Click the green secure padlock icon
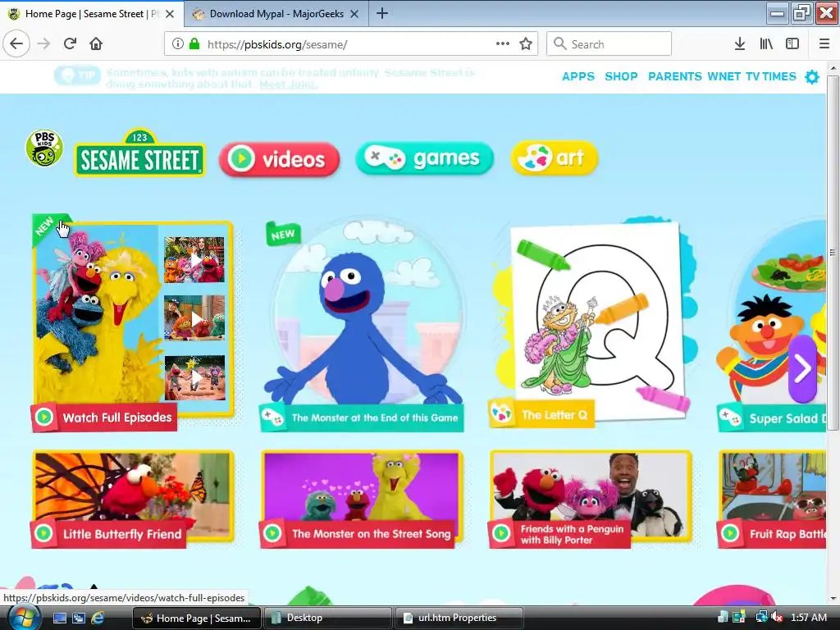 pyautogui.click(x=194, y=44)
